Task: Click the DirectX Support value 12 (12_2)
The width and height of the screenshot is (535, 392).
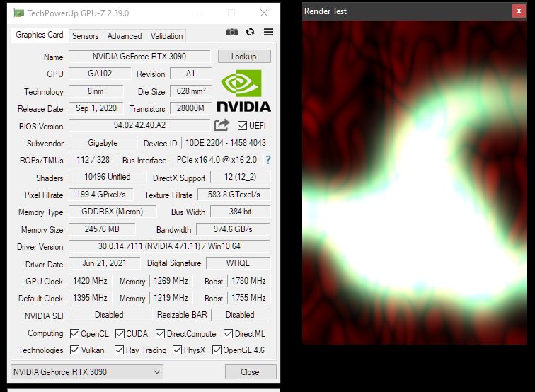Action: click(240, 177)
